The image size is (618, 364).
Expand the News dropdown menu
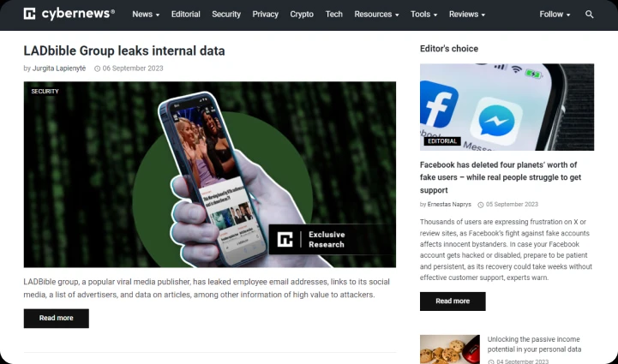tap(146, 15)
